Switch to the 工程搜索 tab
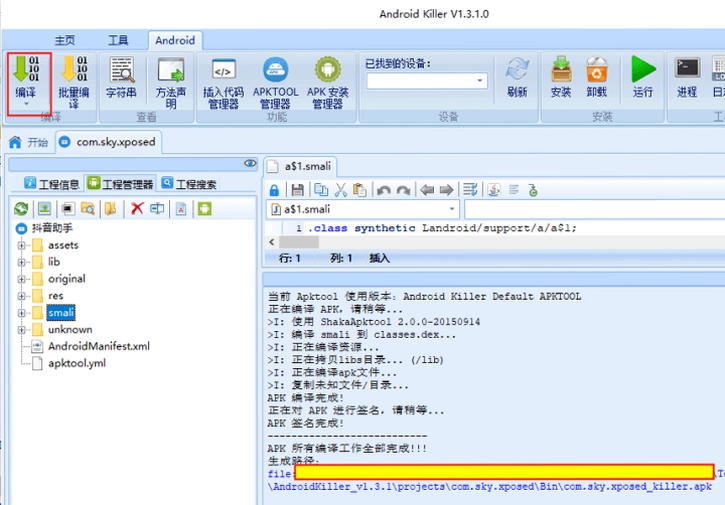725x505 pixels. pos(190,184)
